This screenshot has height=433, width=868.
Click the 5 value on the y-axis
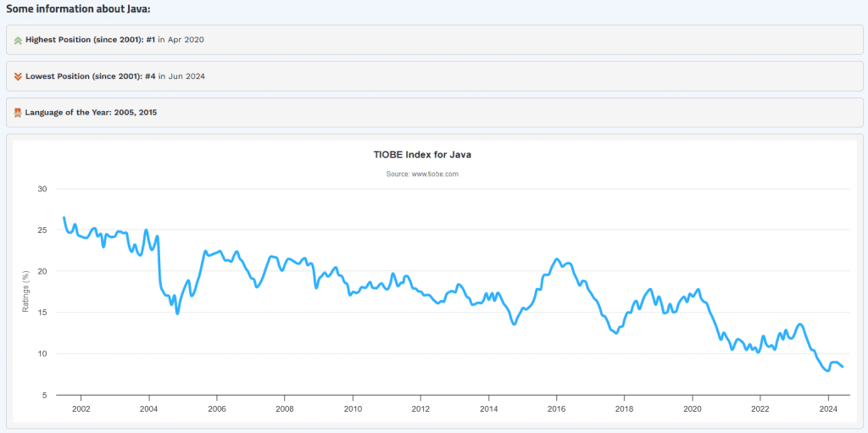pyautogui.click(x=45, y=396)
